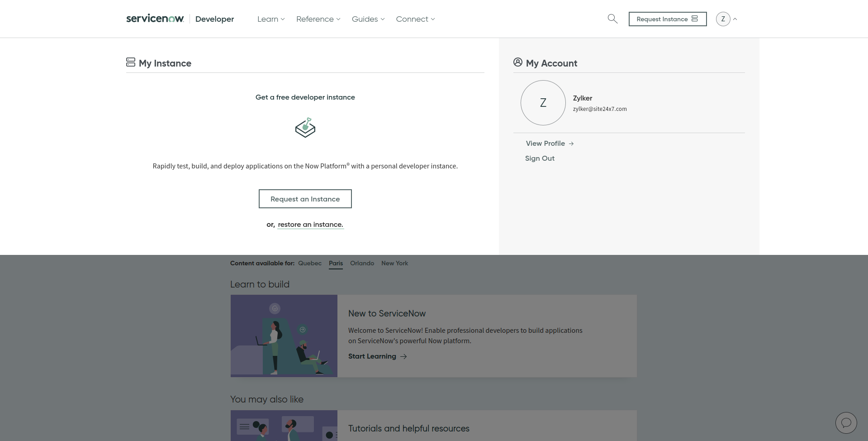This screenshot has width=868, height=441.
Task: Collapse the account panel chevron
Action: pyautogui.click(x=735, y=19)
